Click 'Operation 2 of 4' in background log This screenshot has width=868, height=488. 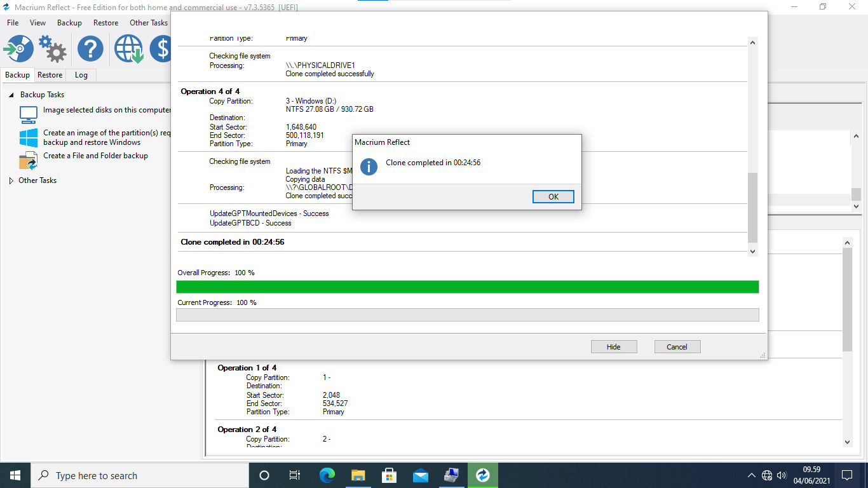[247, 430]
